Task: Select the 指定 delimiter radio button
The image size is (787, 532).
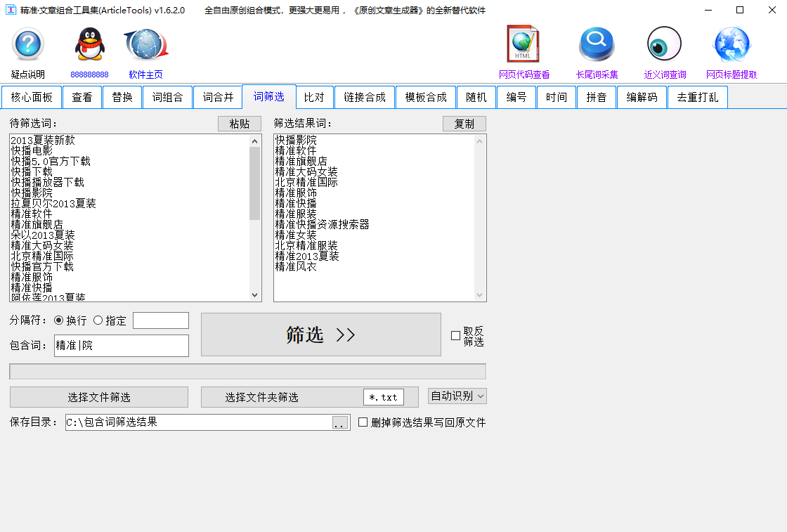Action: 98,320
